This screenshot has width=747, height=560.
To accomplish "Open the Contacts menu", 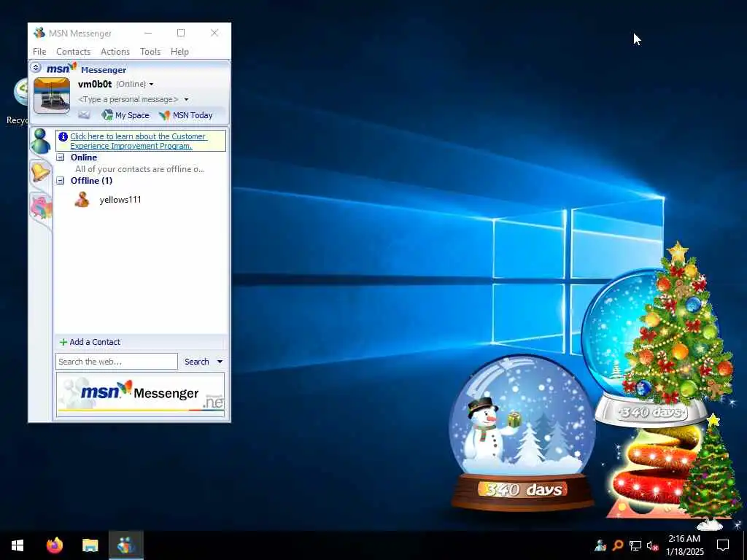I will [x=74, y=52].
